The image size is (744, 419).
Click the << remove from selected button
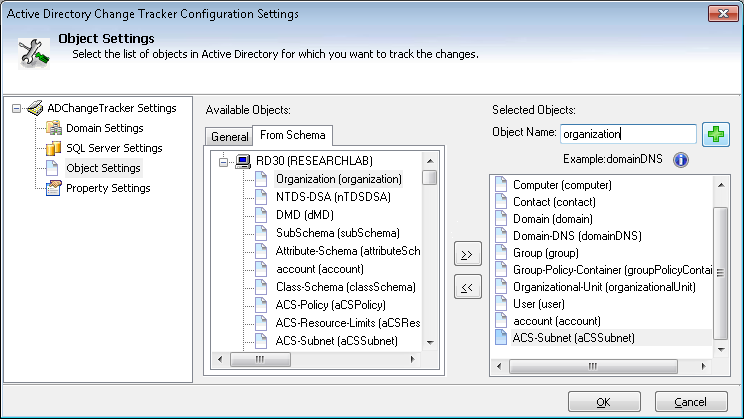(x=467, y=287)
